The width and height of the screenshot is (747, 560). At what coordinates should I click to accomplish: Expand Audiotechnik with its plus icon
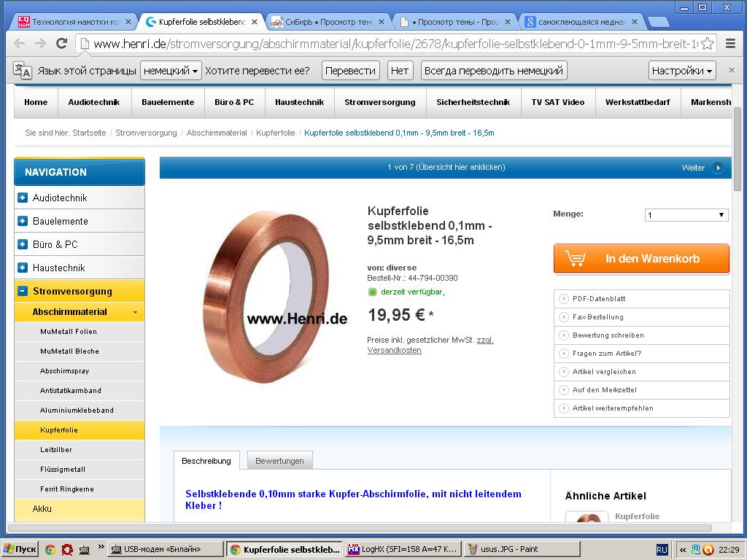[x=23, y=198]
